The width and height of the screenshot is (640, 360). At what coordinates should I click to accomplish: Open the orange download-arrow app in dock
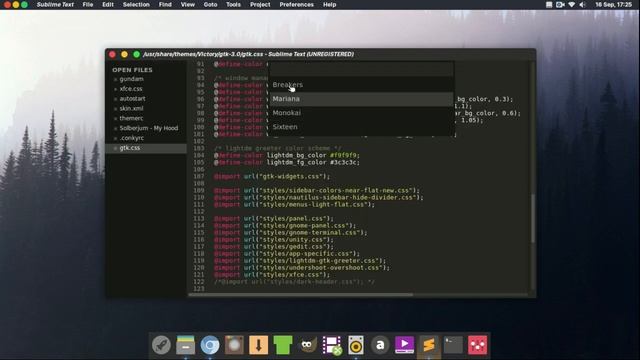258,345
